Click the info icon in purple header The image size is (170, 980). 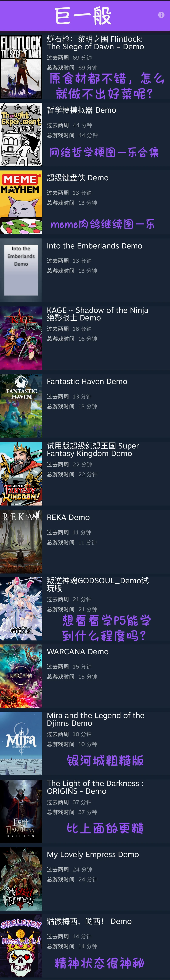pyautogui.click(x=161, y=15)
